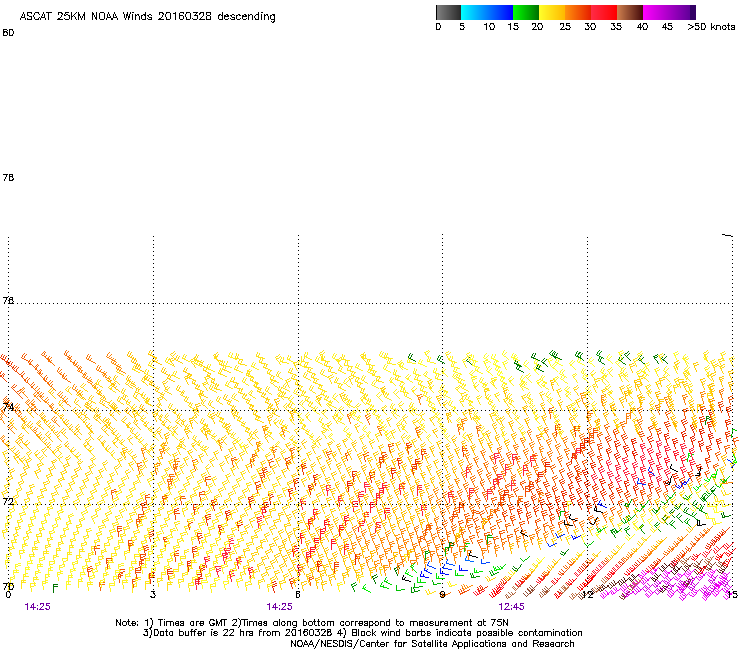
Task: Click the '20' legend tick label
Action: click(537, 27)
